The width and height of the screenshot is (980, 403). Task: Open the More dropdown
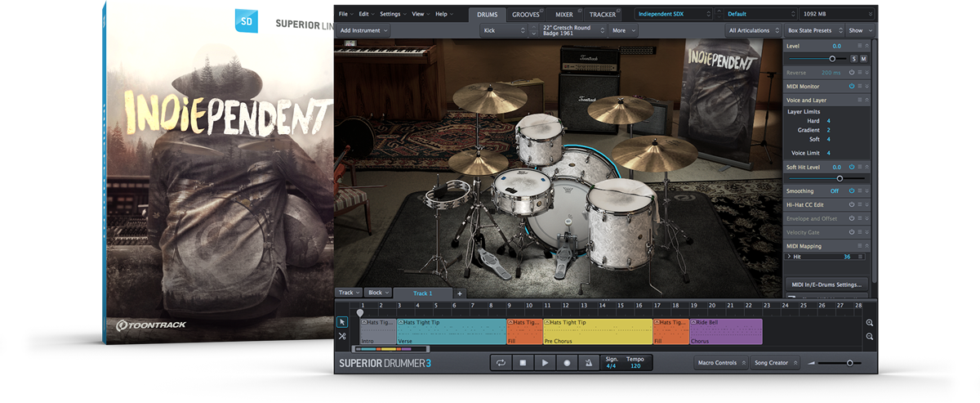coord(624,30)
